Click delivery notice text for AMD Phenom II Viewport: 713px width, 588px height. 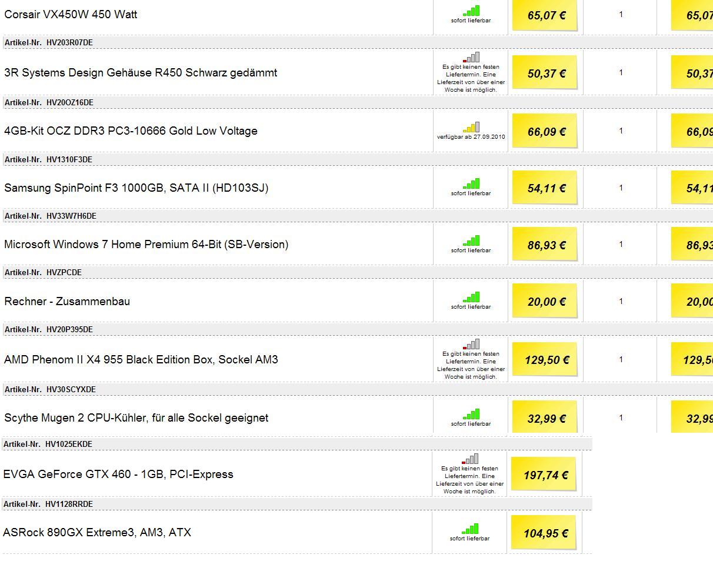[x=471, y=365]
